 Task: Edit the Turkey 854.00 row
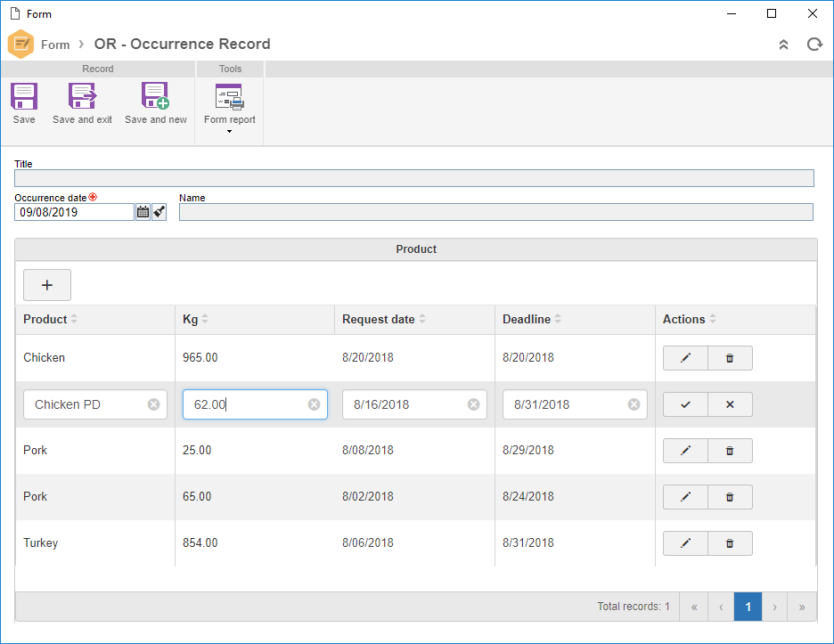tap(685, 543)
